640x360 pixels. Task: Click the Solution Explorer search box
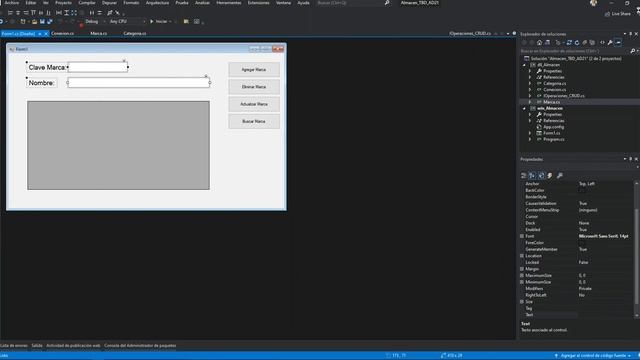tap(573, 51)
